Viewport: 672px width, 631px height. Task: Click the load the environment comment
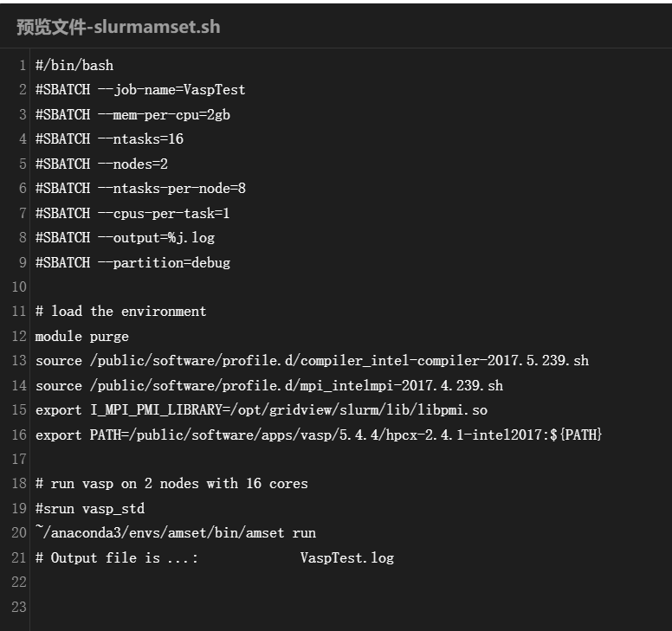coord(120,311)
